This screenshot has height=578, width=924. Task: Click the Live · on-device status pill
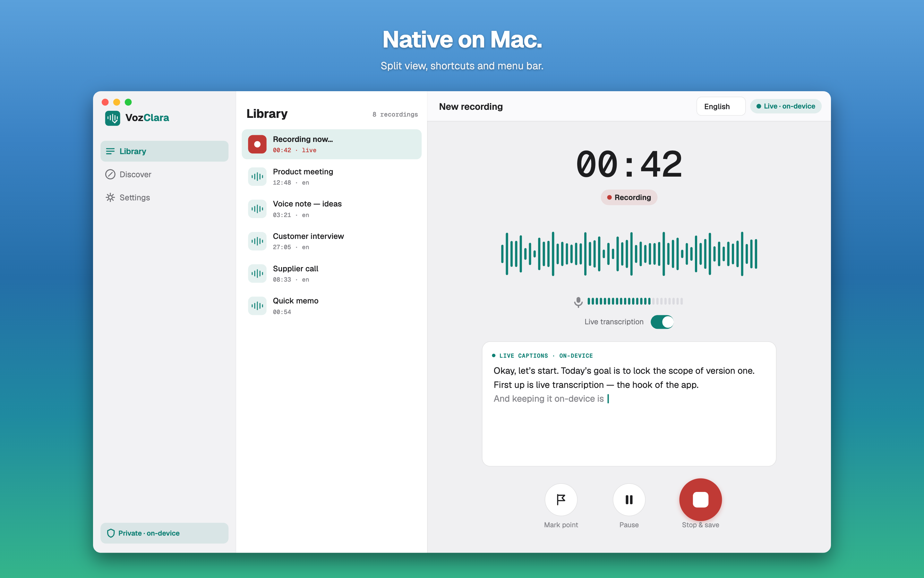[x=786, y=106]
